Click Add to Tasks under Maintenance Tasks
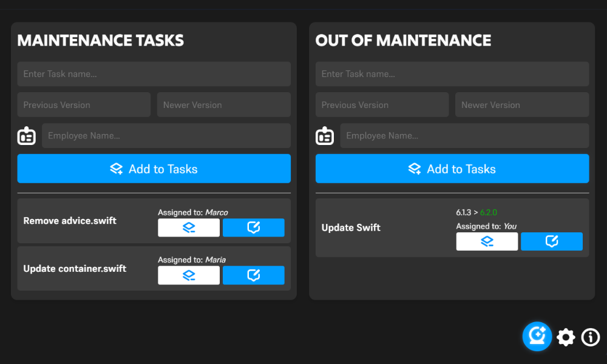 154,169
